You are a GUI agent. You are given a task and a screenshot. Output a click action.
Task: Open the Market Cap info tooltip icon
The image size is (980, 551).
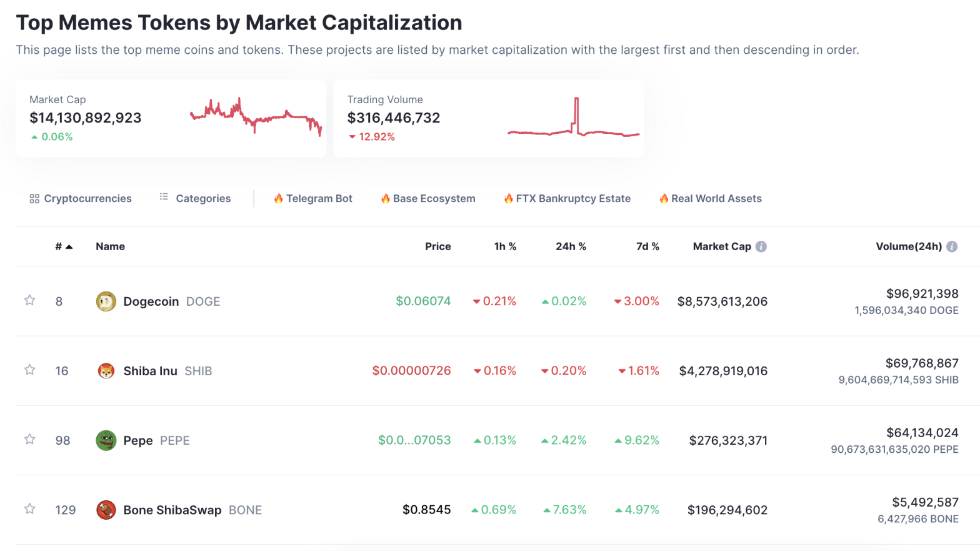pos(762,246)
